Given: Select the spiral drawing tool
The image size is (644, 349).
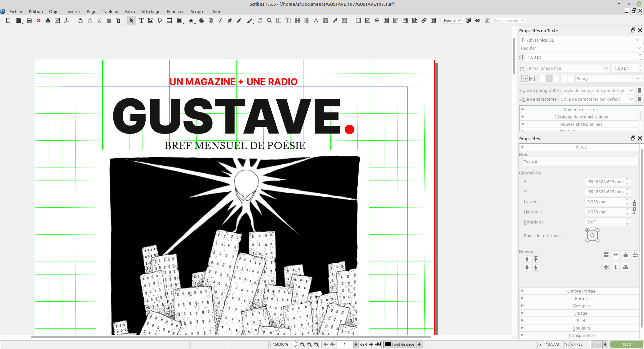Looking at the screenshot, I should pyautogui.click(x=211, y=20).
